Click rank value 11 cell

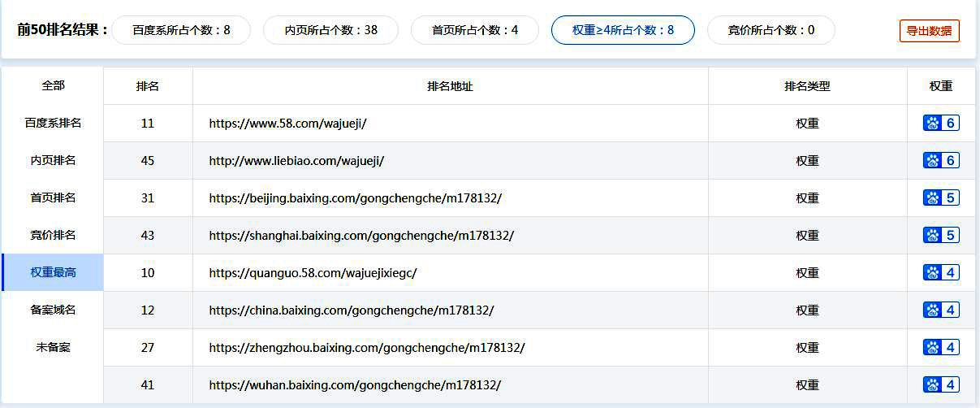point(148,124)
